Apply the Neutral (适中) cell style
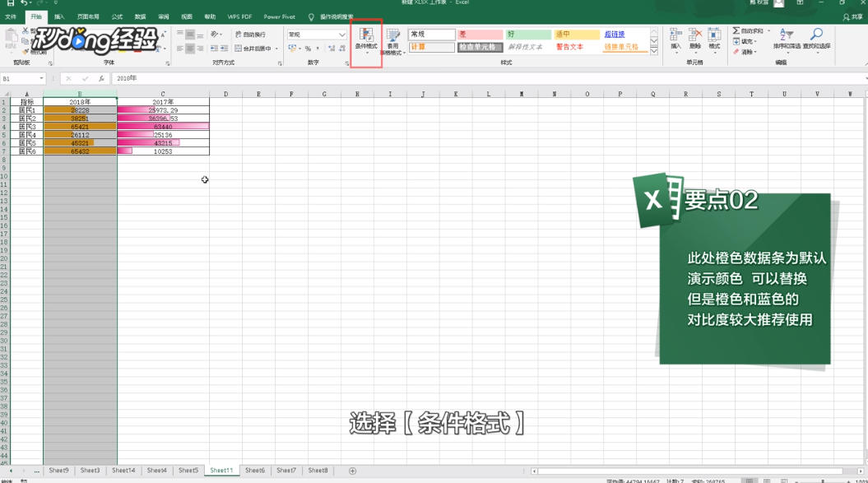The width and height of the screenshot is (868, 483). click(x=577, y=35)
